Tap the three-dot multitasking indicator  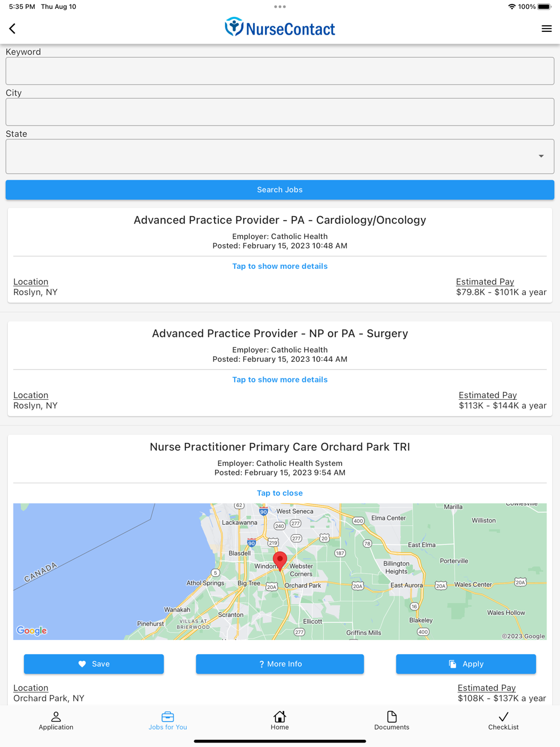click(280, 7)
